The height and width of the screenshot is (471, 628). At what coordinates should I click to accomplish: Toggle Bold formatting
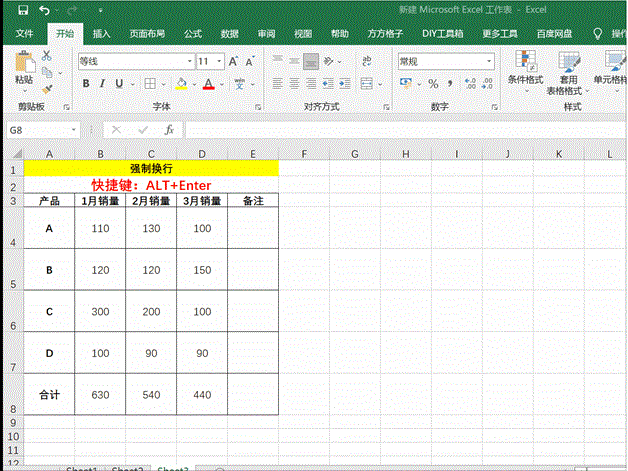tap(86, 84)
